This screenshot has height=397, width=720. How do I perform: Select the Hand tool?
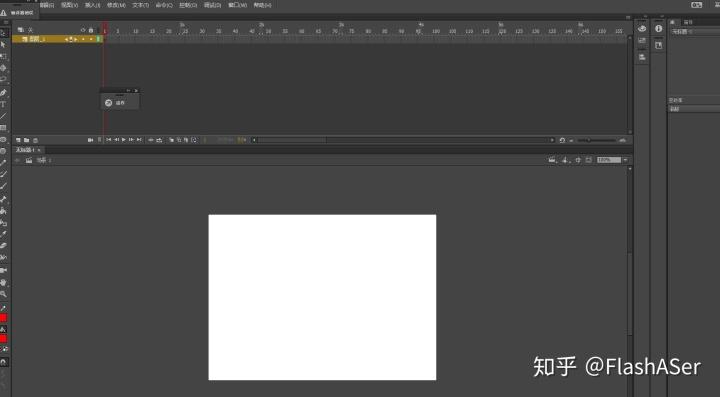coord(3,282)
